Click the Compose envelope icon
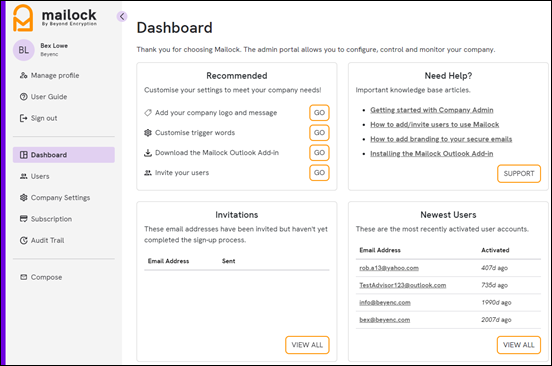The height and width of the screenshot is (366, 552). 24,277
